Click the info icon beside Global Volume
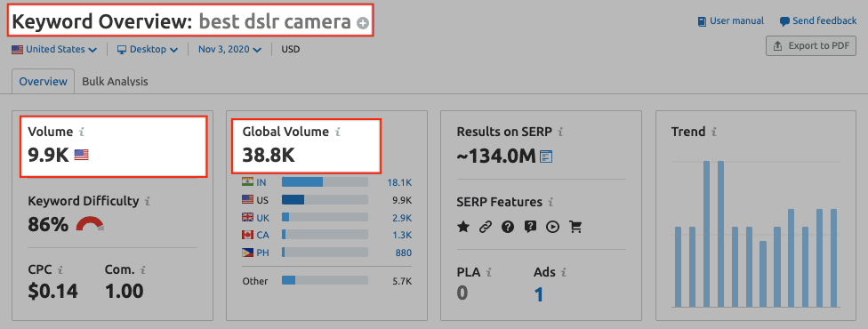 (338, 132)
